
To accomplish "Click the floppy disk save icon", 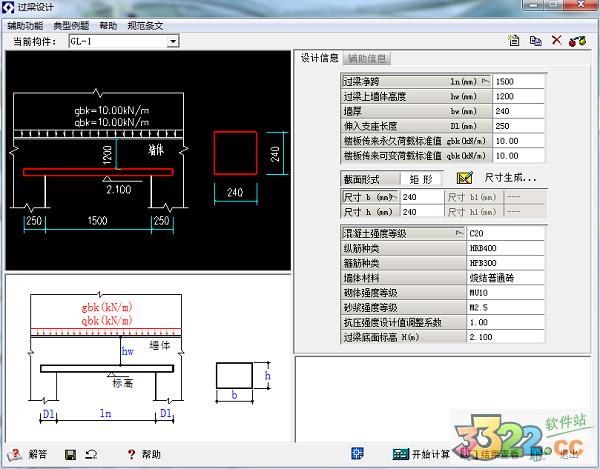I will pyautogui.click(x=70, y=454).
